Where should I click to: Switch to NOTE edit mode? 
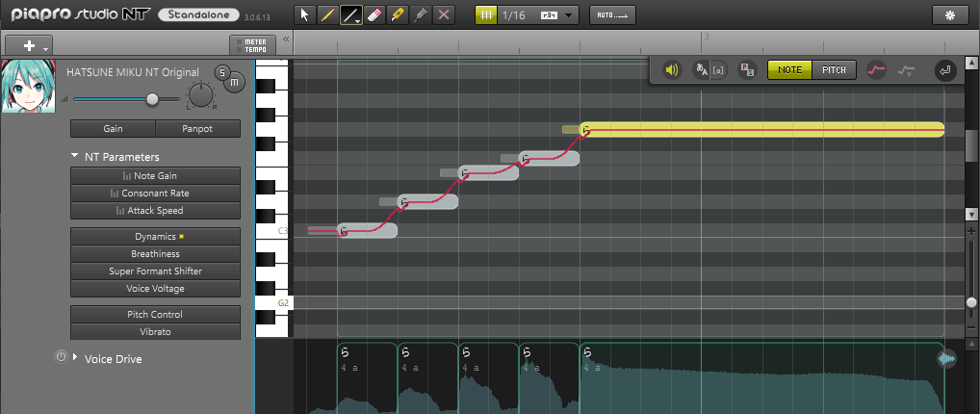[789, 70]
